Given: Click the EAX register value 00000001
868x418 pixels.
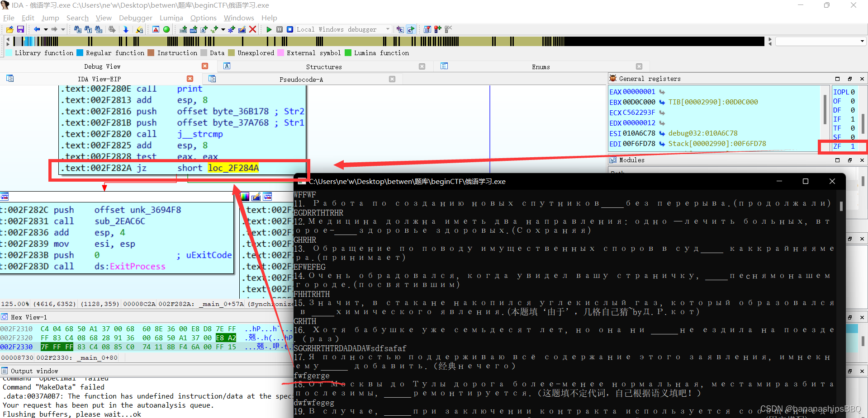Looking at the screenshot, I should click(x=639, y=92).
